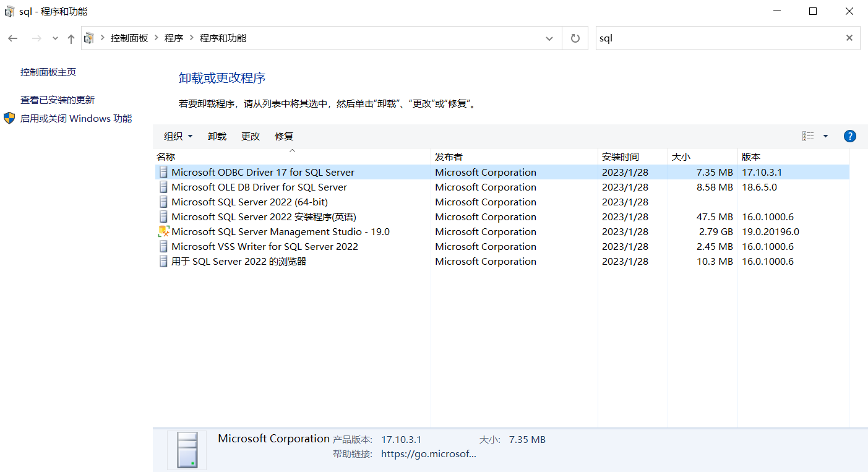Select Microsoft SQL Server 2022 (64-bit)
868x472 pixels.
[249, 202]
